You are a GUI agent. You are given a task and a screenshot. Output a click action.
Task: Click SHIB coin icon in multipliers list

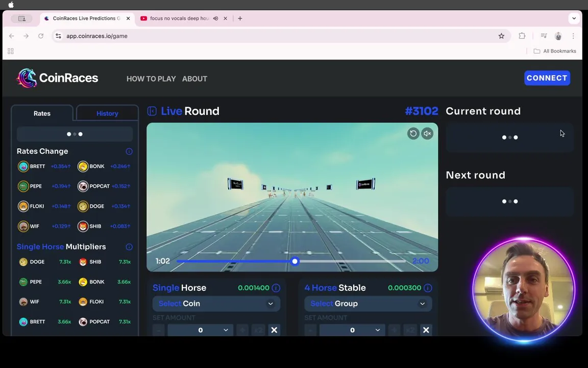[83, 262]
